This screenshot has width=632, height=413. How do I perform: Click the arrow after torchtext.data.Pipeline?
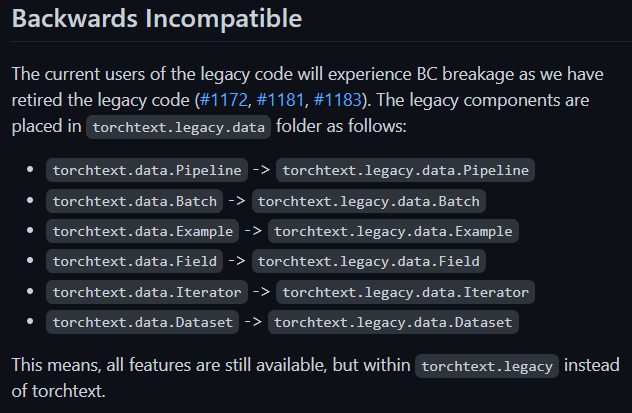click(259, 170)
